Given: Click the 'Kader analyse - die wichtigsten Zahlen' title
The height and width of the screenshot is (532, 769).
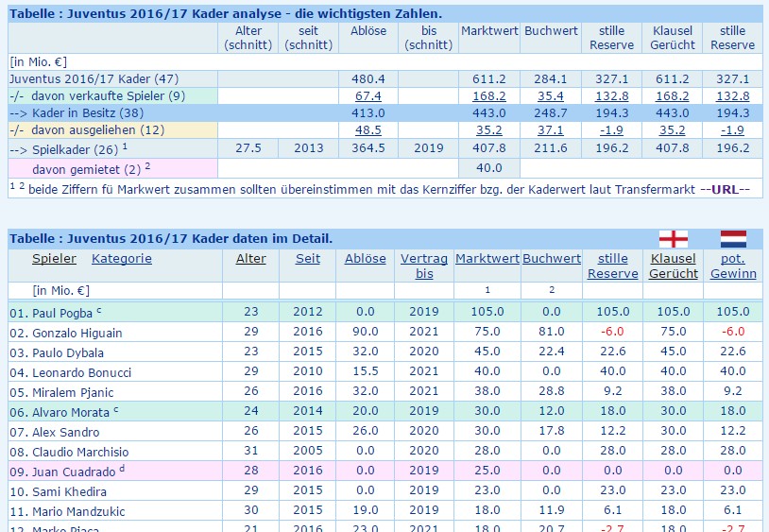Looking at the screenshot, I should point(316,14).
